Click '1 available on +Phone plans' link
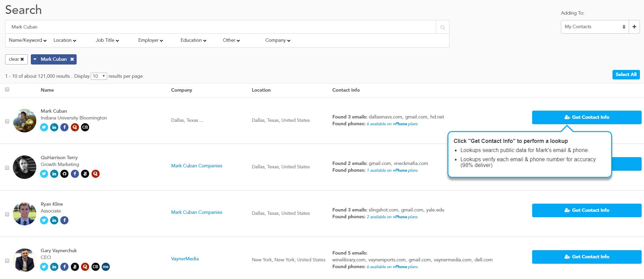Screen dimensions: 644x279 [392, 170]
